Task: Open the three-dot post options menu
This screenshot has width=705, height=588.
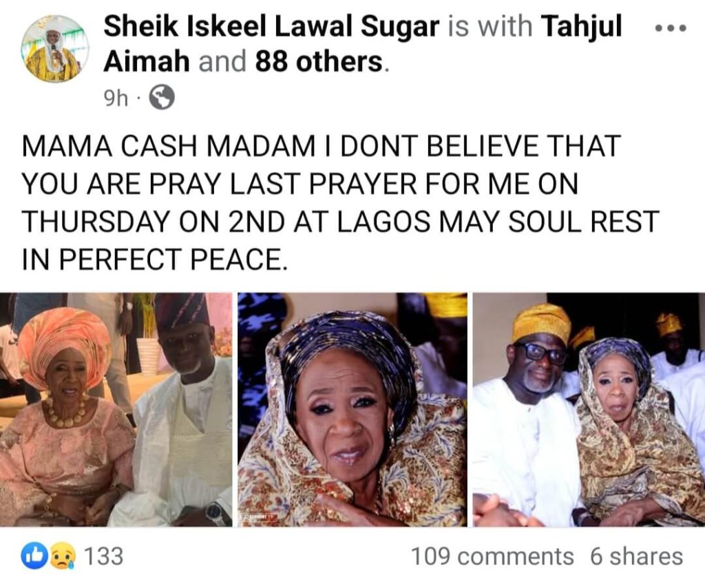Action: (671, 28)
